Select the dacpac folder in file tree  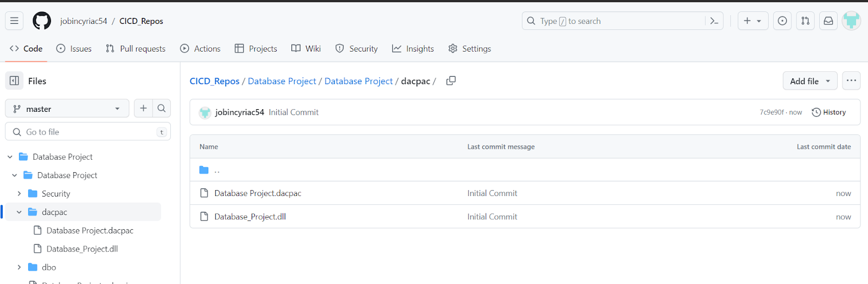54,212
